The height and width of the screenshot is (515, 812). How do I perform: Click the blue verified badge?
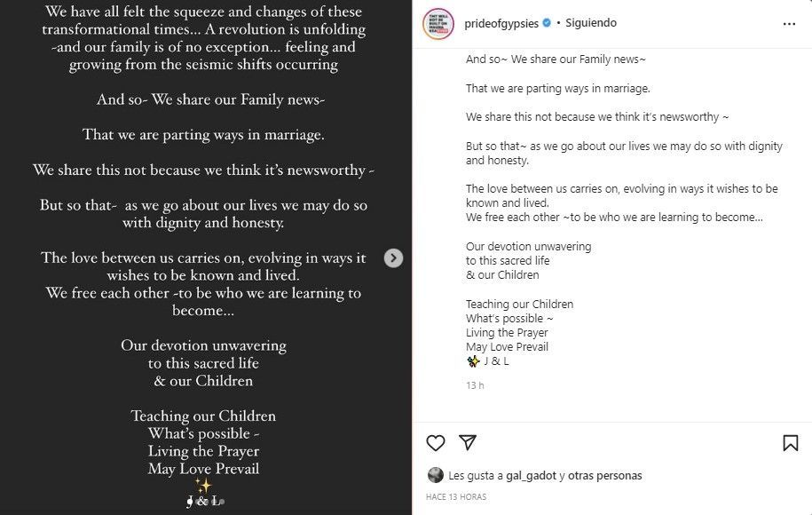[547, 23]
